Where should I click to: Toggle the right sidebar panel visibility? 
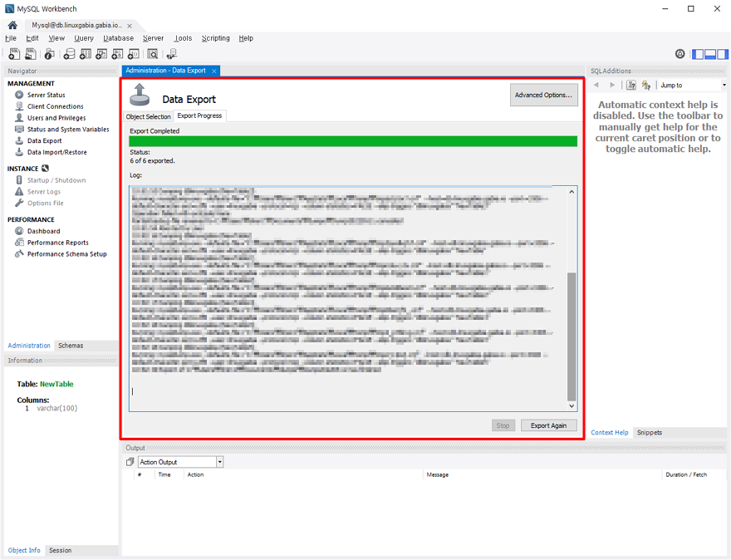click(722, 54)
